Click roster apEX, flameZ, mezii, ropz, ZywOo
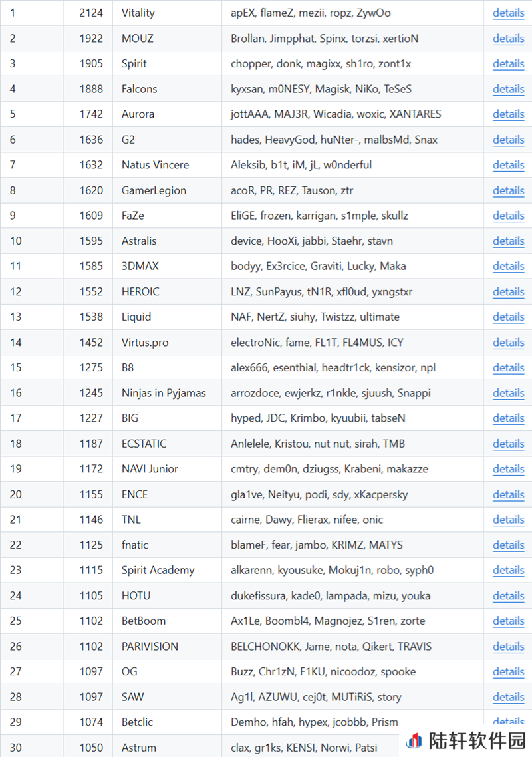Image resolution: width=532 pixels, height=757 pixels. pos(311,13)
